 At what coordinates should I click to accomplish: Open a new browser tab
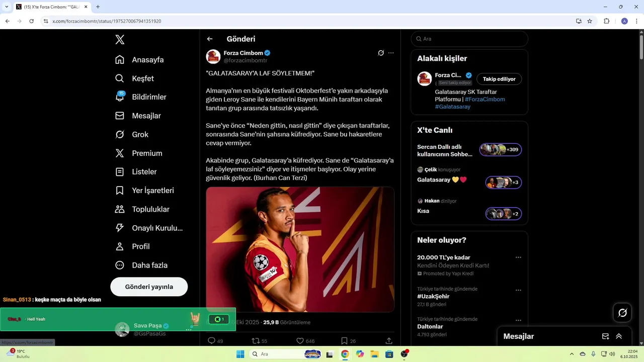tap(98, 7)
